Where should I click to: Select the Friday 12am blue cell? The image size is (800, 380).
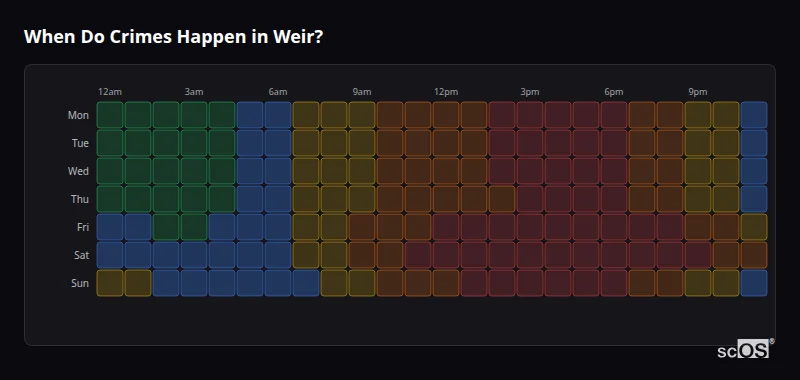(x=110, y=227)
